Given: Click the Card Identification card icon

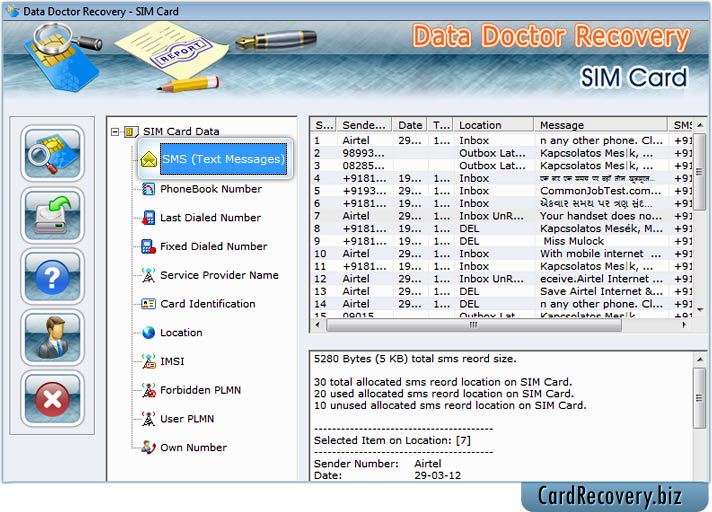Looking at the screenshot, I should tap(148, 304).
